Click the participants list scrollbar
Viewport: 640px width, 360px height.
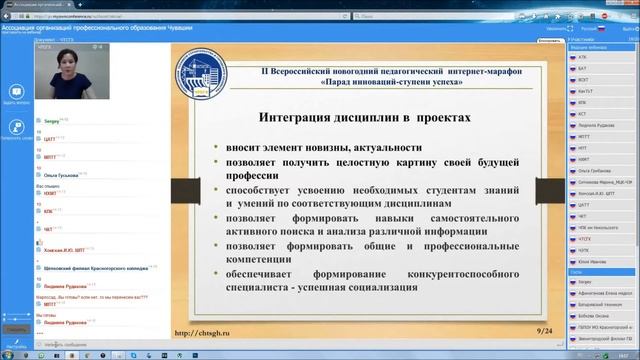pyautogui.click(x=637, y=143)
